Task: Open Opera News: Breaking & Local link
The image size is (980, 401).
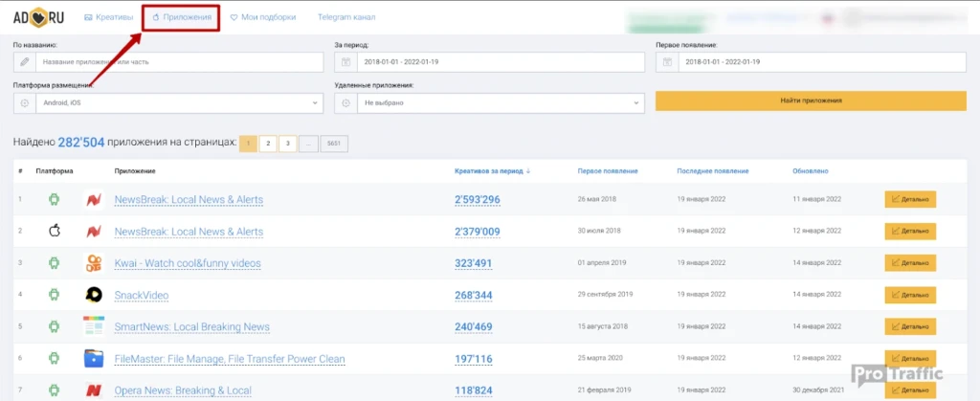Action: 183,391
